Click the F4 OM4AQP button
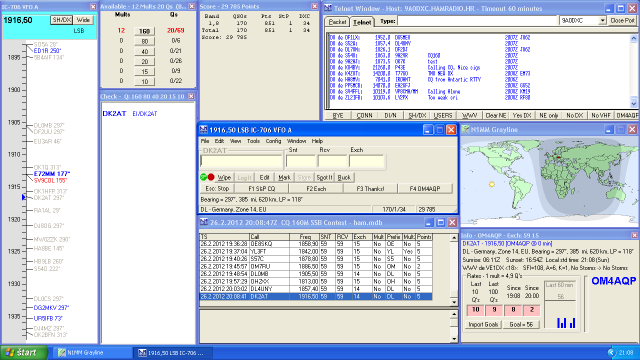Image resolution: width=640 pixels, height=360 pixels. click(x=424, y=189)
